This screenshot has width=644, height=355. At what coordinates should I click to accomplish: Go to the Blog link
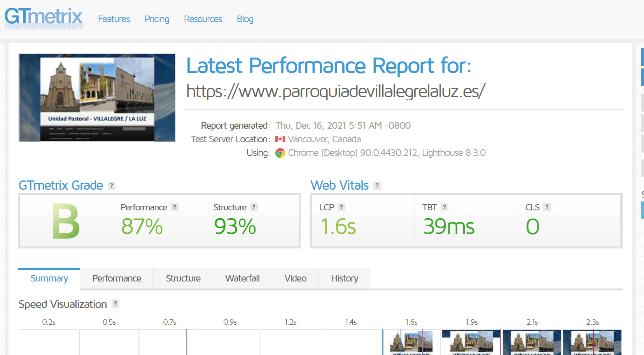pos(245,19)
